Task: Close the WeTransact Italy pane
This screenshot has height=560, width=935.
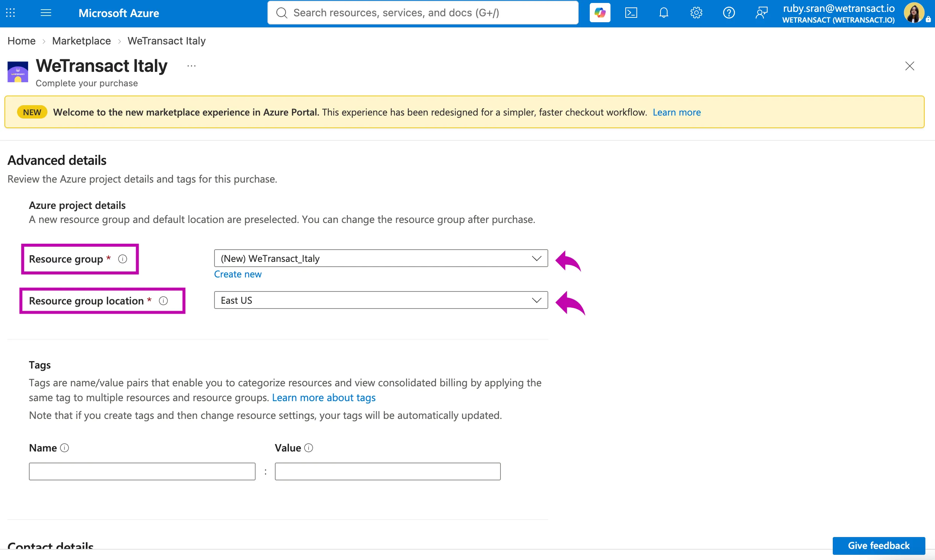Action: pos(909,66)
